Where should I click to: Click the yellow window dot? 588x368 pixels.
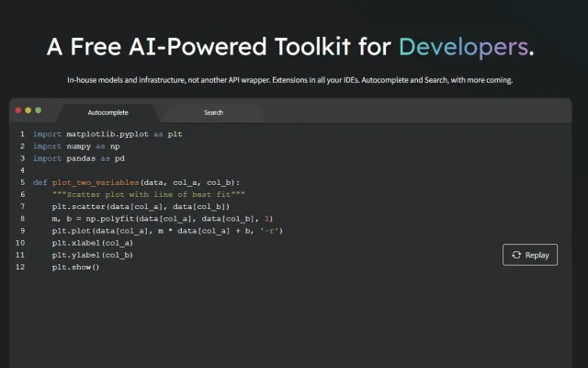[x=28, y=110]
